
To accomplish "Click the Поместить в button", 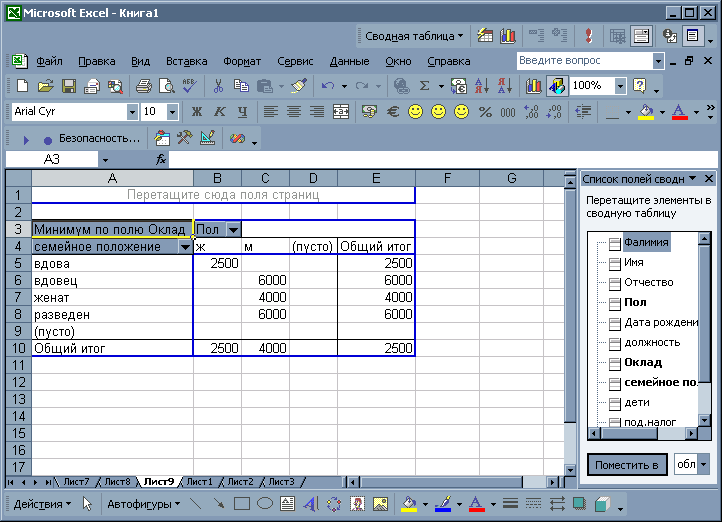I will click(x=627, y=465).
